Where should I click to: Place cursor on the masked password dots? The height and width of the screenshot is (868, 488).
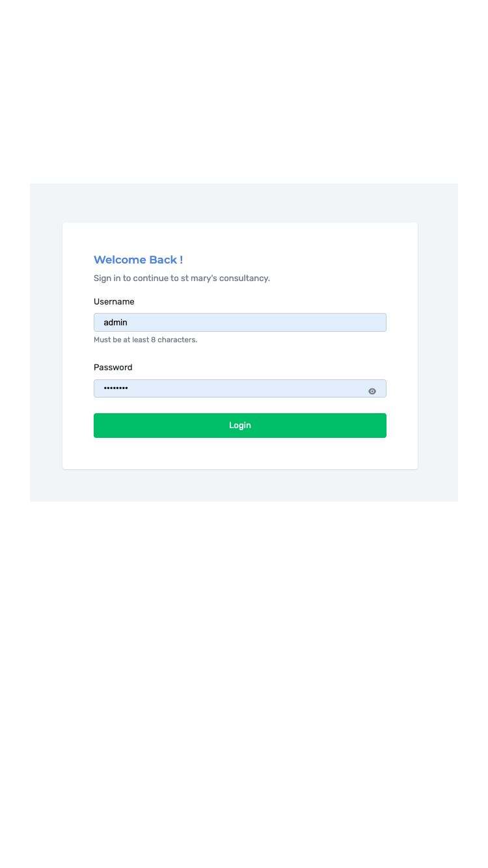[x=116, y=388]
